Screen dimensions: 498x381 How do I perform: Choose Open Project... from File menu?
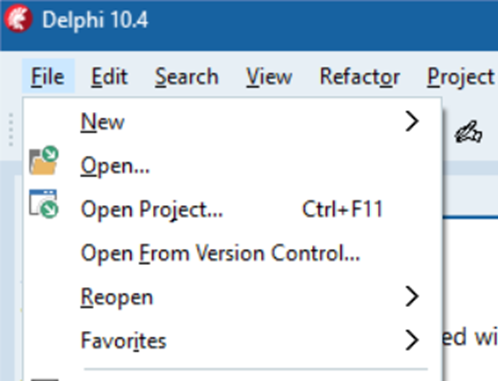point(232,209)
